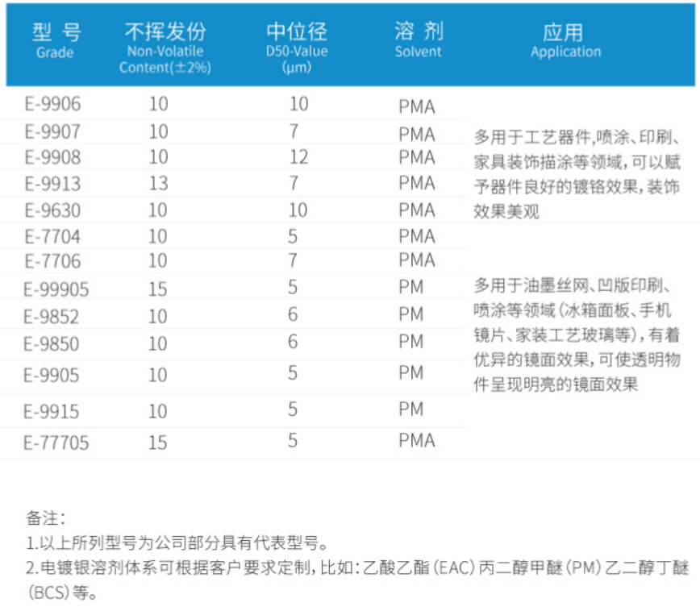The height and width of the screenshot is (611, 700).
Task: Select grade cell E-99905
Action: (56, 289)
